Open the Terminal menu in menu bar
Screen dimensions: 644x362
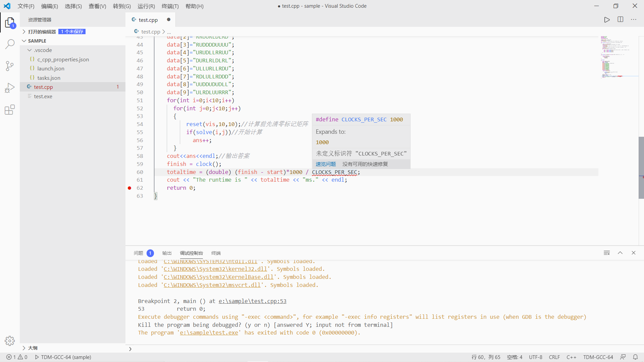tap(170, 6)
